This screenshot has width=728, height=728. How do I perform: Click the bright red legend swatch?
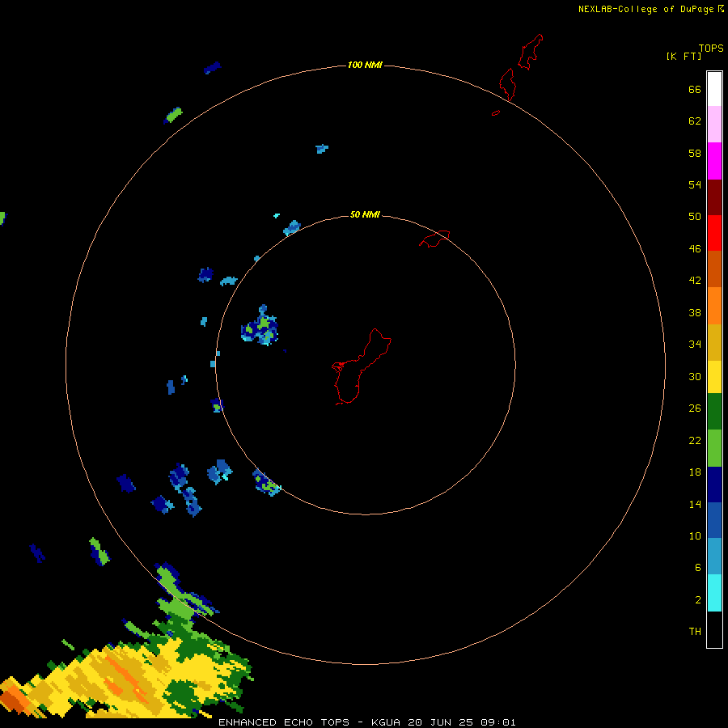click(x=714, y=233)
